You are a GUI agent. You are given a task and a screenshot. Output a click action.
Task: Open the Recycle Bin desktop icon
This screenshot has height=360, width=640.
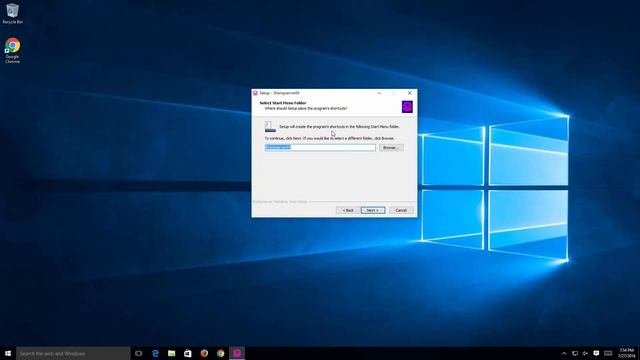pyautogui.click(x=13, y=14)
